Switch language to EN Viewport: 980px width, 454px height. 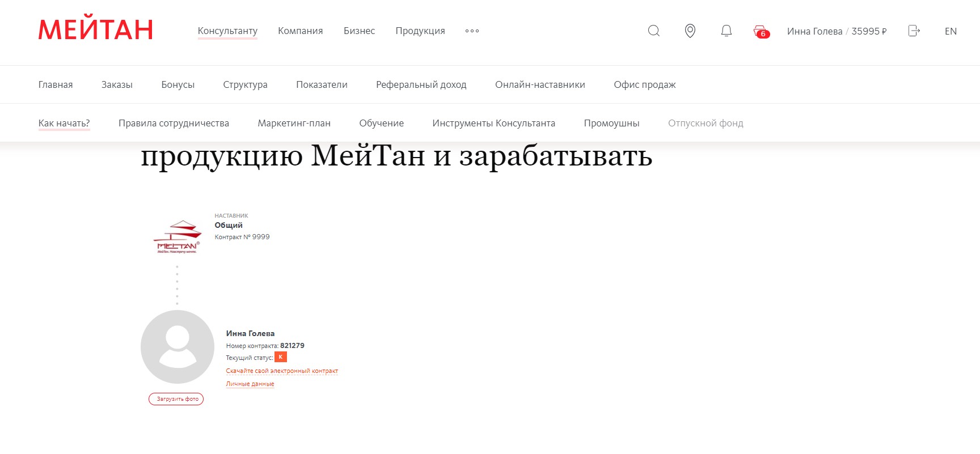pyautogui.click(x=951, y=31)
